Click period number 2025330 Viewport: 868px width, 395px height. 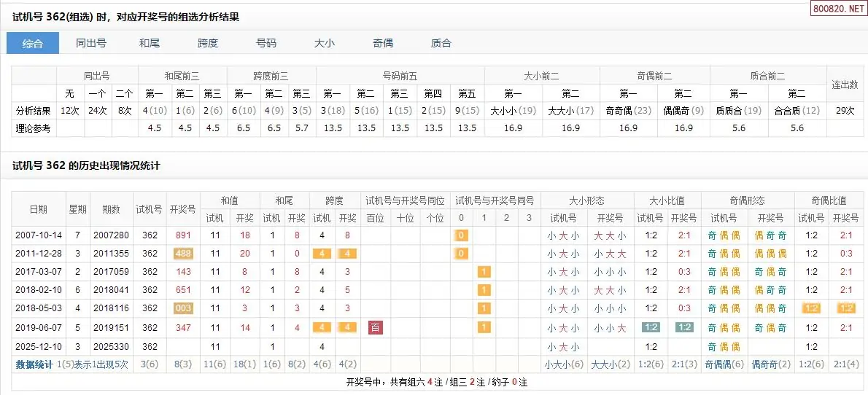[111, 346]
